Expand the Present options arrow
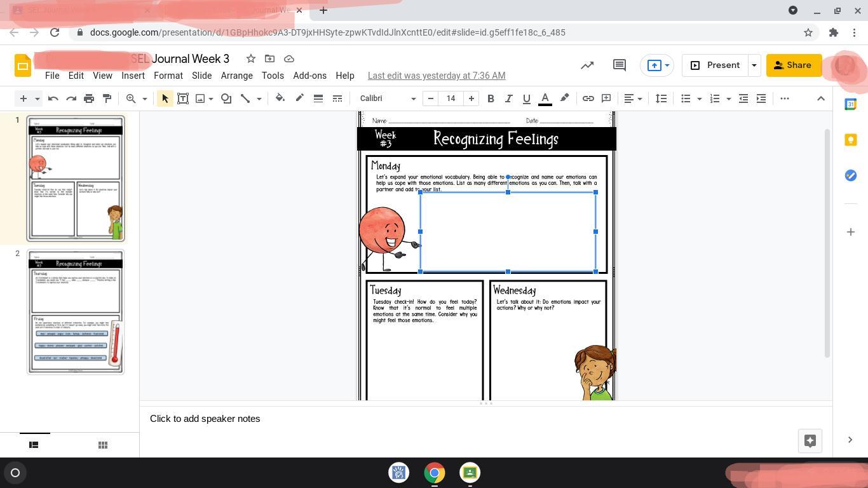The image size is (868, 488). tap(754, 65)
